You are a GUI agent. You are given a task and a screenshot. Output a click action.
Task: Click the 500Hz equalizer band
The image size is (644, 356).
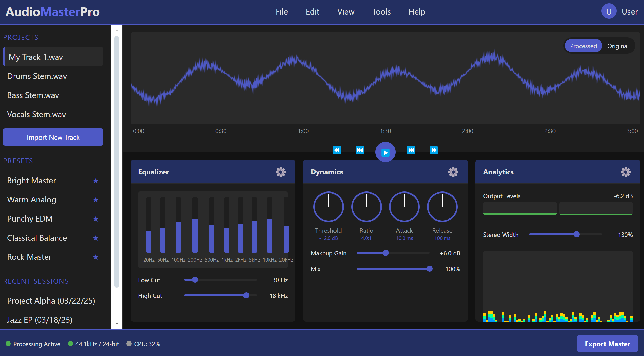212,225
